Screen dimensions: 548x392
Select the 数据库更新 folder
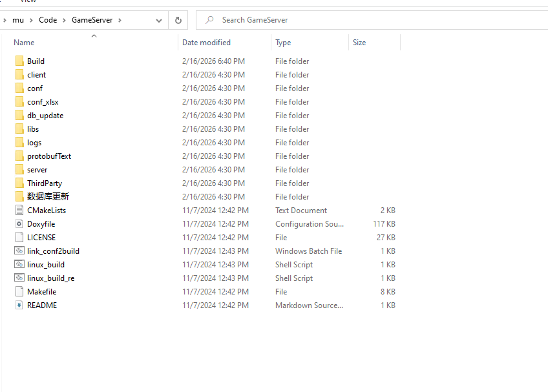48,197
